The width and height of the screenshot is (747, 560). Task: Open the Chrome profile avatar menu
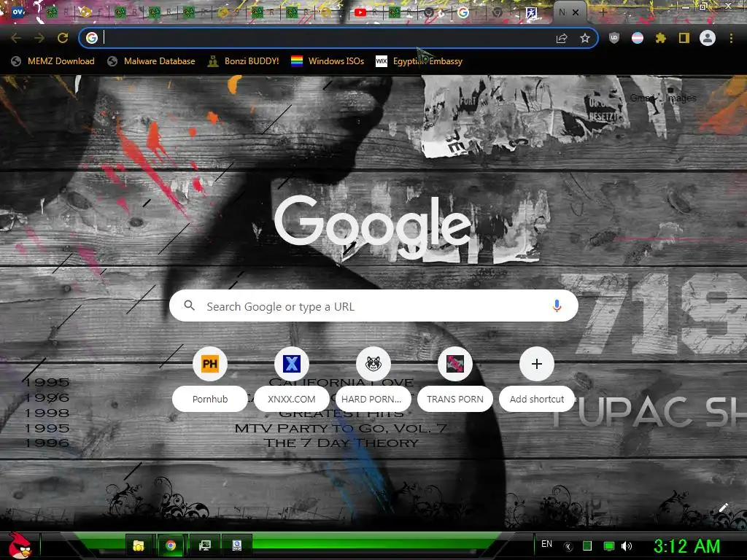click(708, 38)
